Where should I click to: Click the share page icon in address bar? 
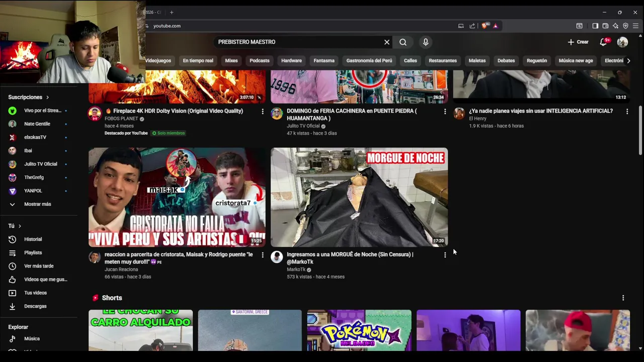point(472,26)
